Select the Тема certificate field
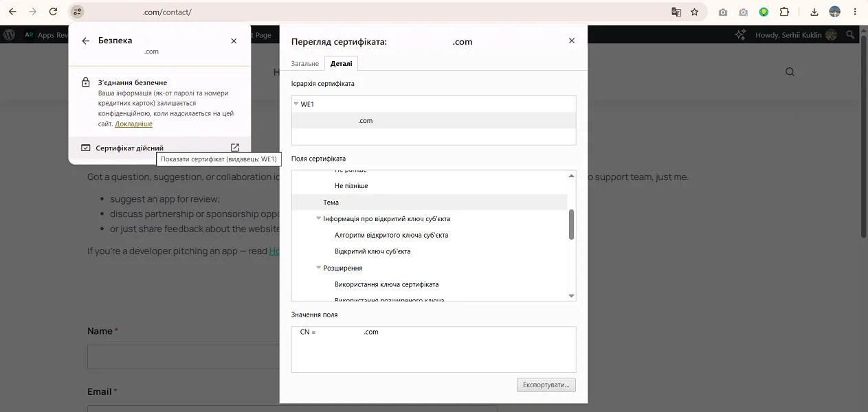 point(331,203)
